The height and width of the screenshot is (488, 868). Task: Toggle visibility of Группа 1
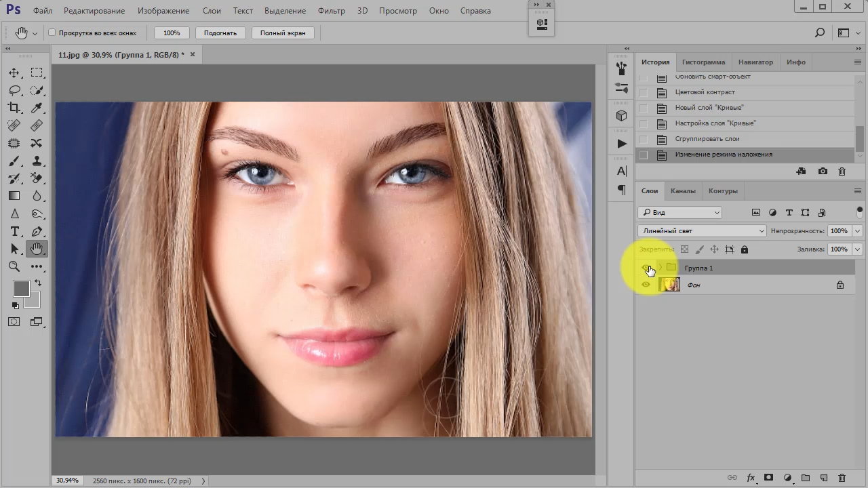646,268
